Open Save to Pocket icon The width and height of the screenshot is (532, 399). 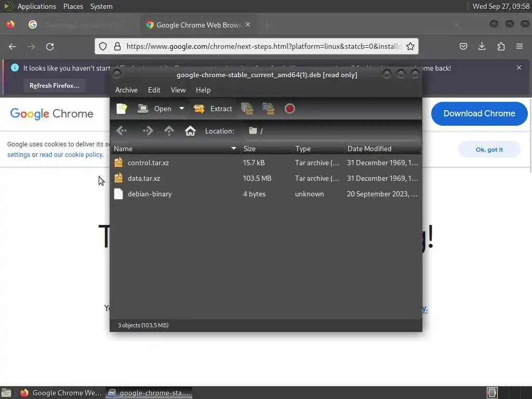point(463,46)
